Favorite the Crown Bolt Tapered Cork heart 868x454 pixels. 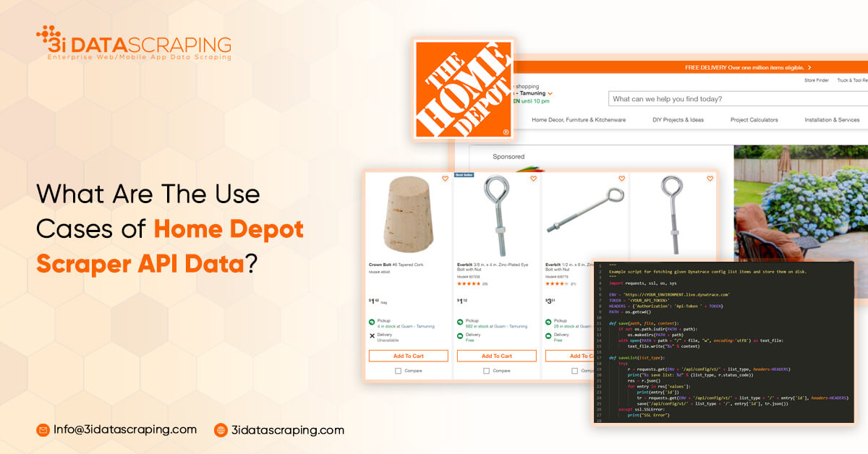click(x=446, y=179)
